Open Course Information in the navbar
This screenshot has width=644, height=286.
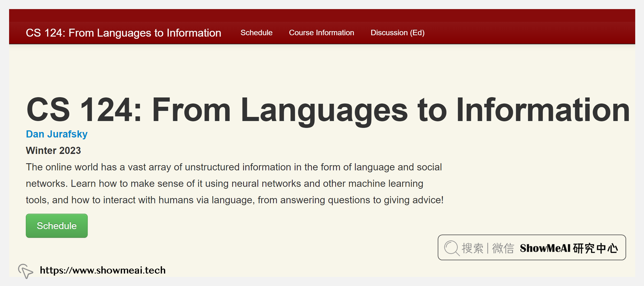pyautogui.click(x=321, y=33)
